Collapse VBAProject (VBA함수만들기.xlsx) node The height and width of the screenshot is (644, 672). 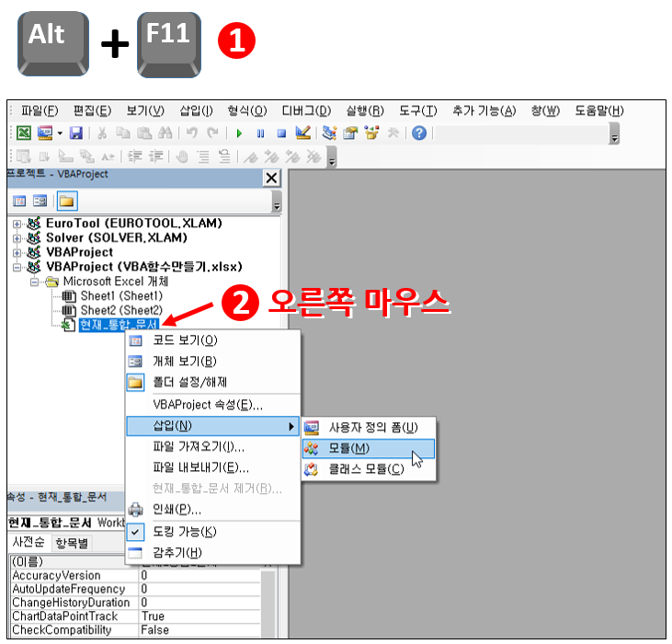17,268
